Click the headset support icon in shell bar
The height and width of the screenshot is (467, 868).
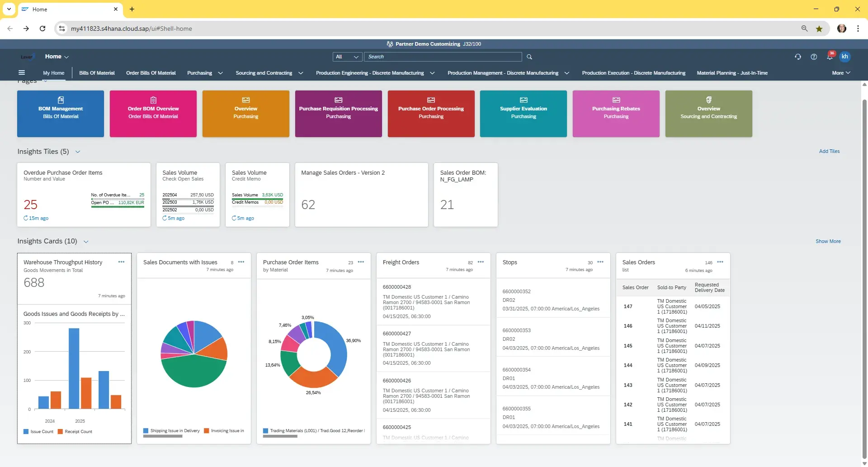[x=798, y=57]
